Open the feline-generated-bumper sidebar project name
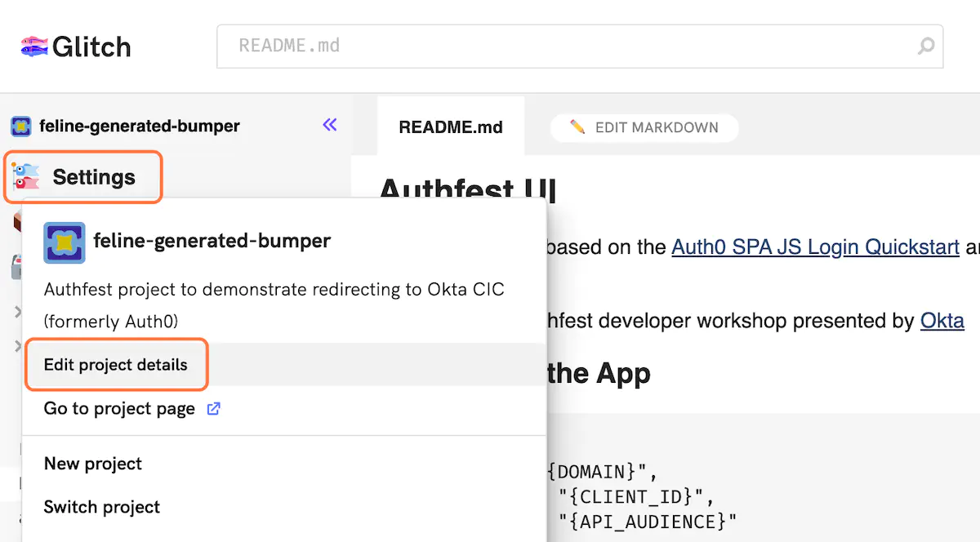Viewport: 980px width, 542px height. click(x=140, y=126)
